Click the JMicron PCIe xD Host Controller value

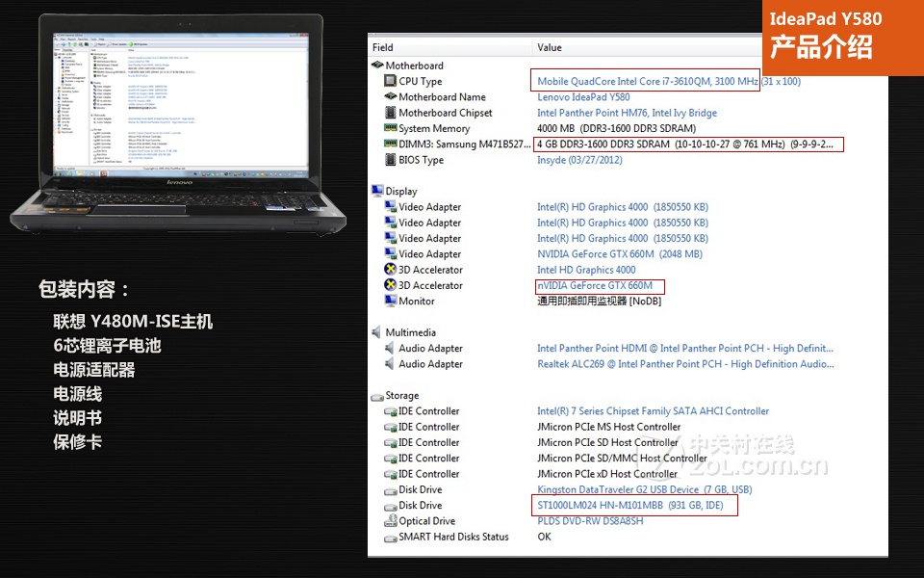click(607, 474)
